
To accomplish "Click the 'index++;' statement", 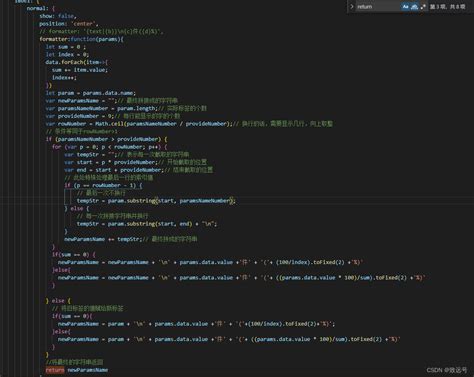I will (64, 77).
